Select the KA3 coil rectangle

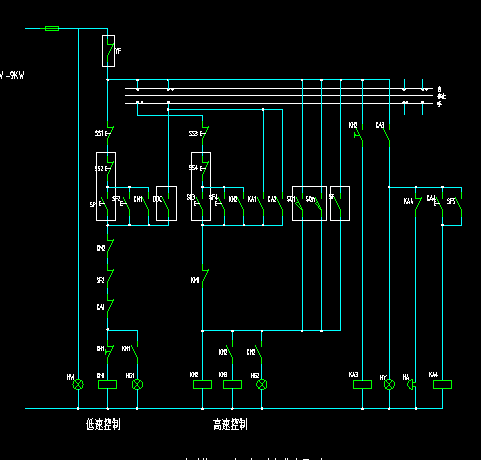(362, 384)
